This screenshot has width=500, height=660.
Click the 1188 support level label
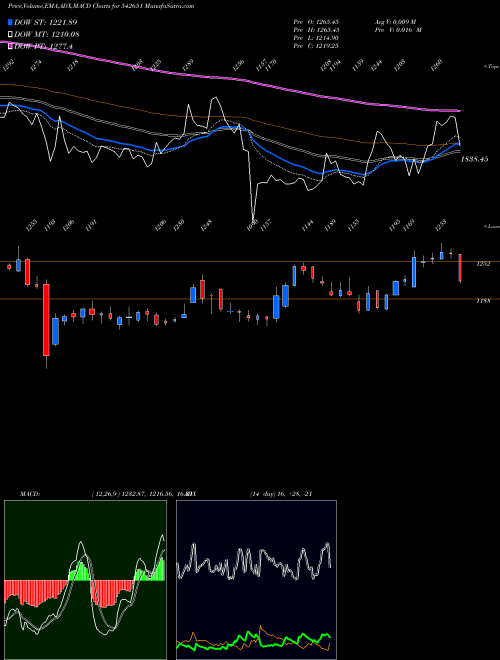click(483, 301)
